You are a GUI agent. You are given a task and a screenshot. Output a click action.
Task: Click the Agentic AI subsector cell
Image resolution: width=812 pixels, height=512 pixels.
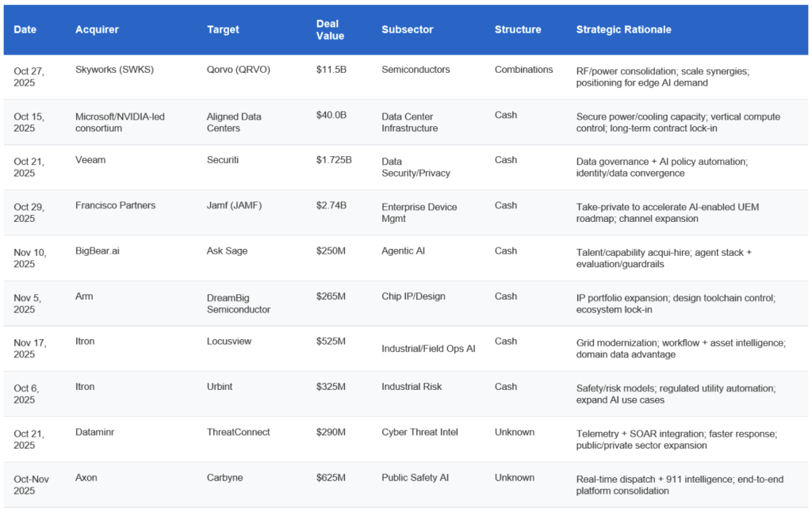[x=403, y=250]
